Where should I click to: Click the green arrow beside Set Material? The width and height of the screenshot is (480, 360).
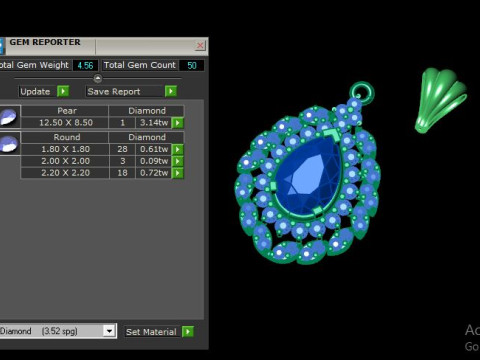tap(188, 331)
